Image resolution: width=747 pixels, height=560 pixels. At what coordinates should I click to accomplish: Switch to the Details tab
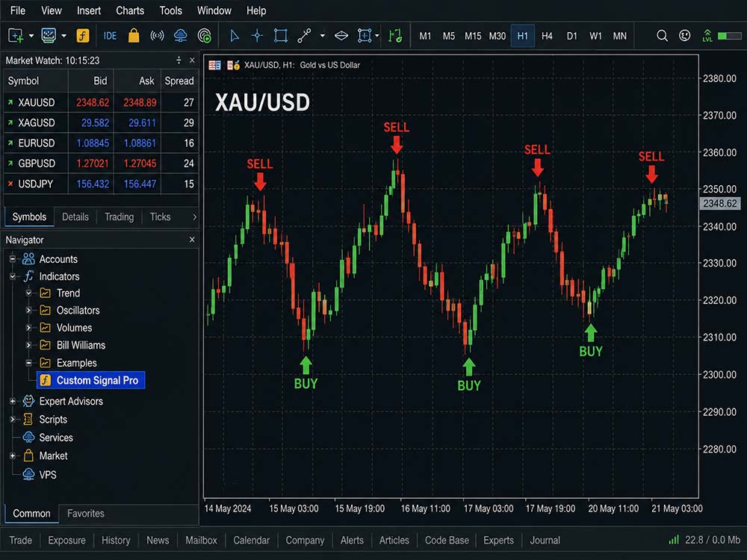(x=75, y=217)
